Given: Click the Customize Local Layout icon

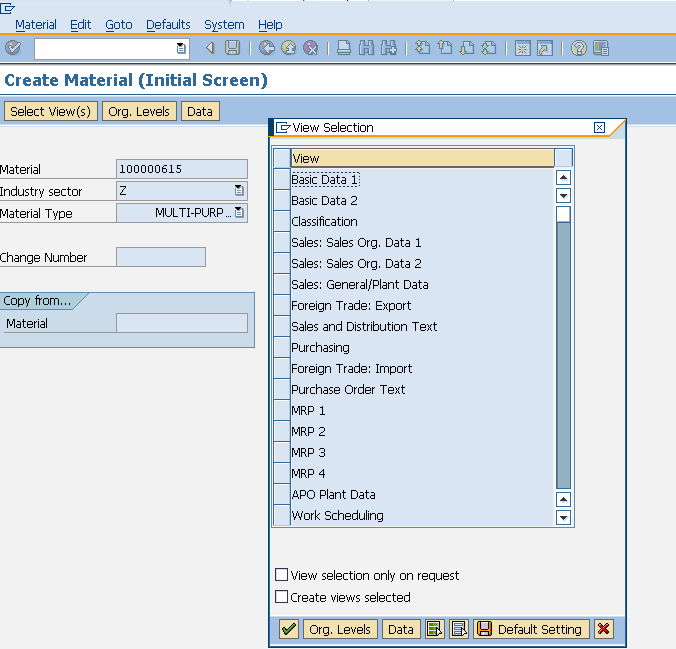Looking at the screenshot, I should coord(601,48).
